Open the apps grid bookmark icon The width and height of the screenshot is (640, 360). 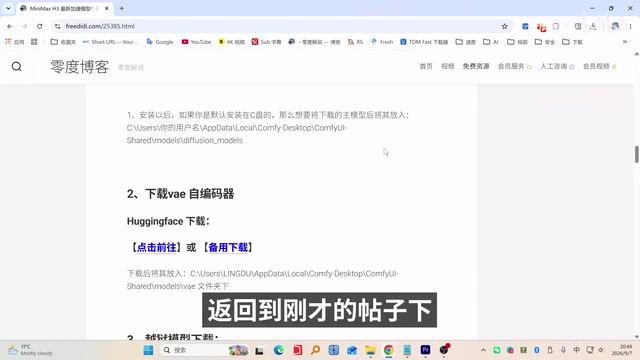pyautogui.click(x=8, y=42)
